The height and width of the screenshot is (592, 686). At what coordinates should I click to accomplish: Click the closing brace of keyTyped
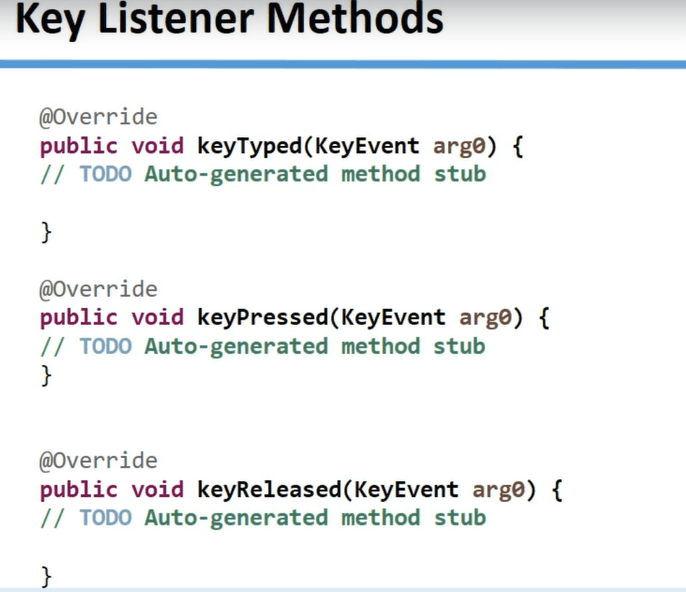click(46, 232)
